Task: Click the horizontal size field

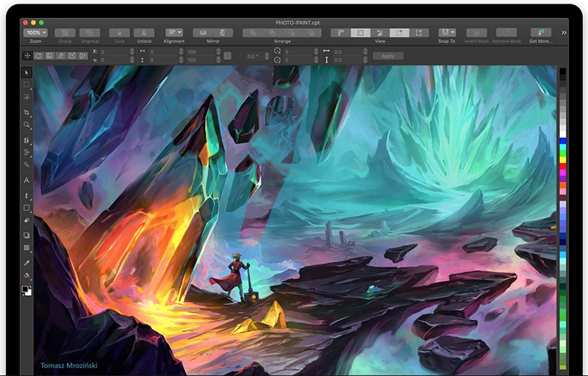Action: point(163,51)
